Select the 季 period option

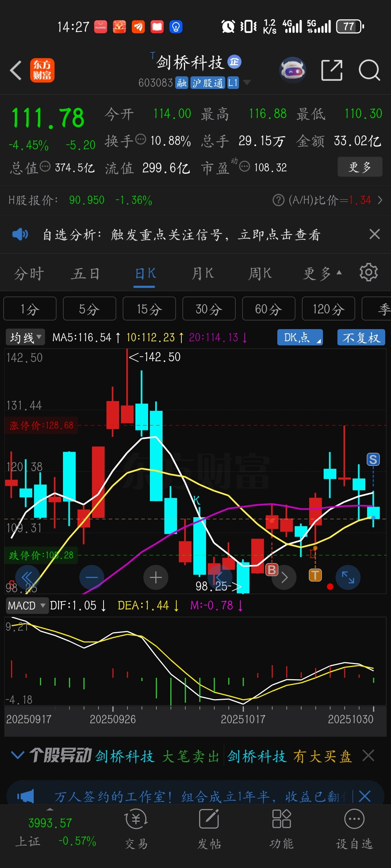tap(377, 309)
